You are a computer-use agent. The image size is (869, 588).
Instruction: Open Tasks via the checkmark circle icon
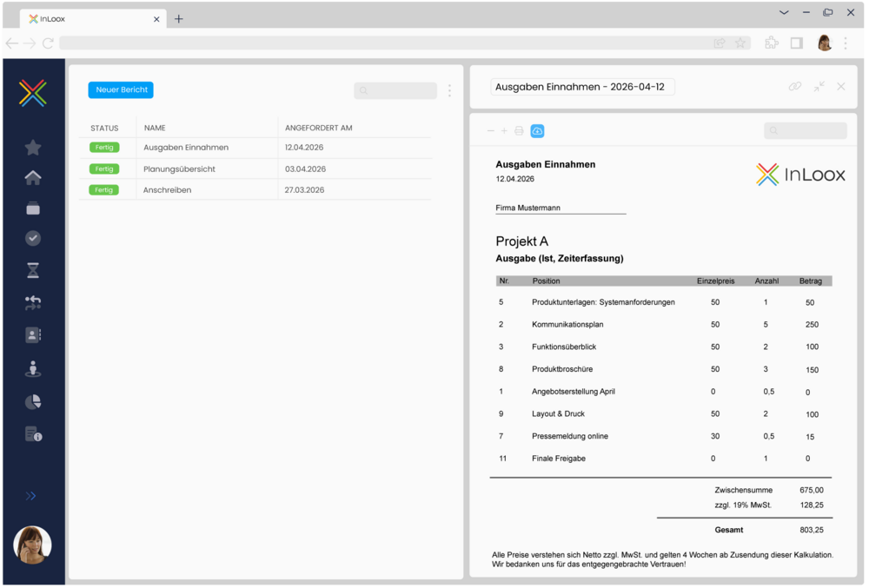32,238
